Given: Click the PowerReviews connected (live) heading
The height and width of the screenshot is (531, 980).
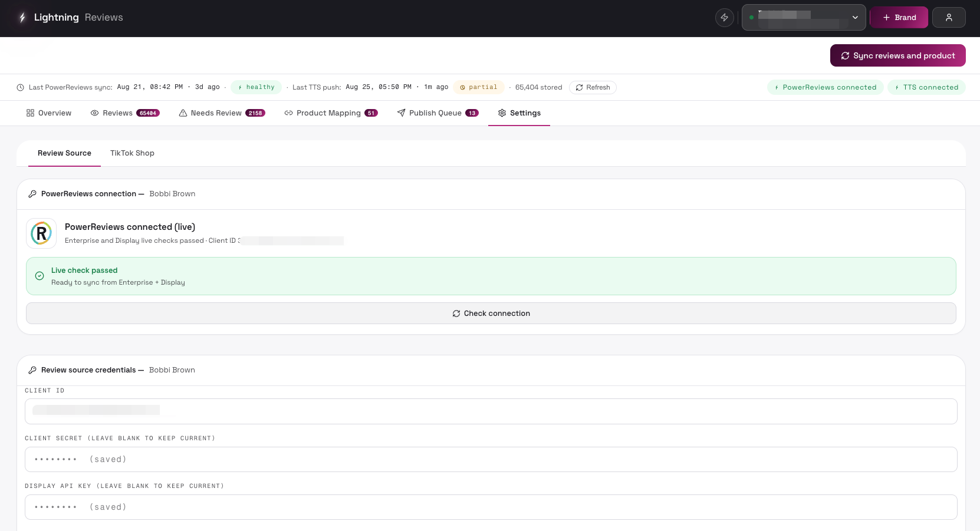Looking at the screenshot, I should (x=130, y=227).
